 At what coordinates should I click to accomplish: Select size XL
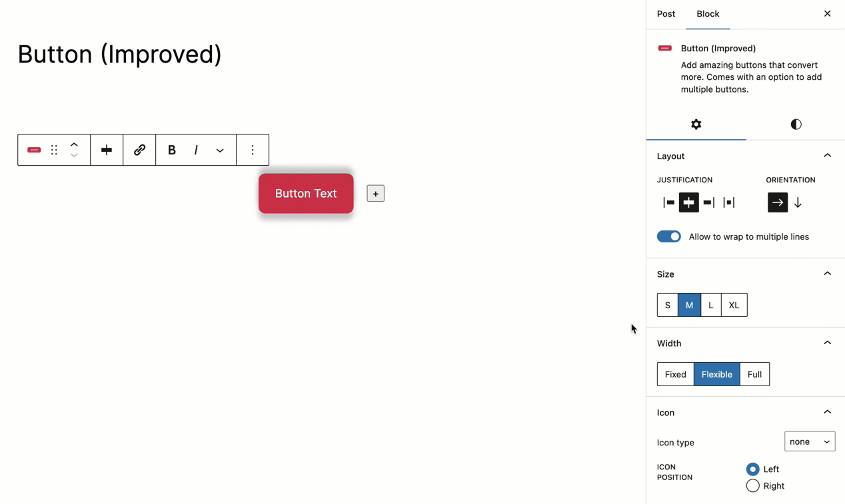click(x=734, y=305)
